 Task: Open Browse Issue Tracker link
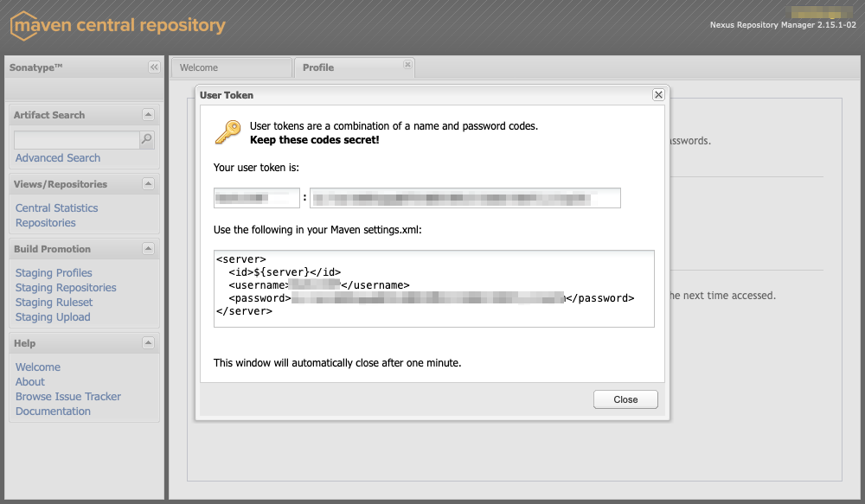tap(67, 397)
